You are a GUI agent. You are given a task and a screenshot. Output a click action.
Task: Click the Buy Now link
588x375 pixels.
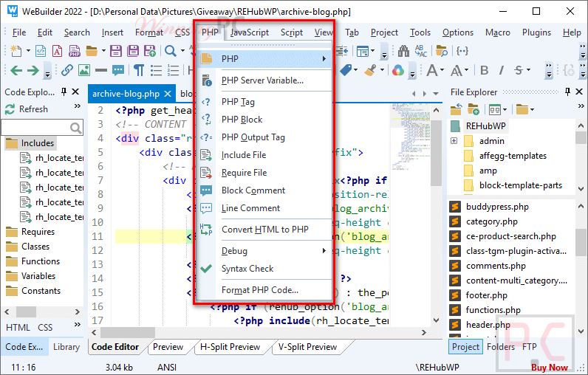coord(550,368)
